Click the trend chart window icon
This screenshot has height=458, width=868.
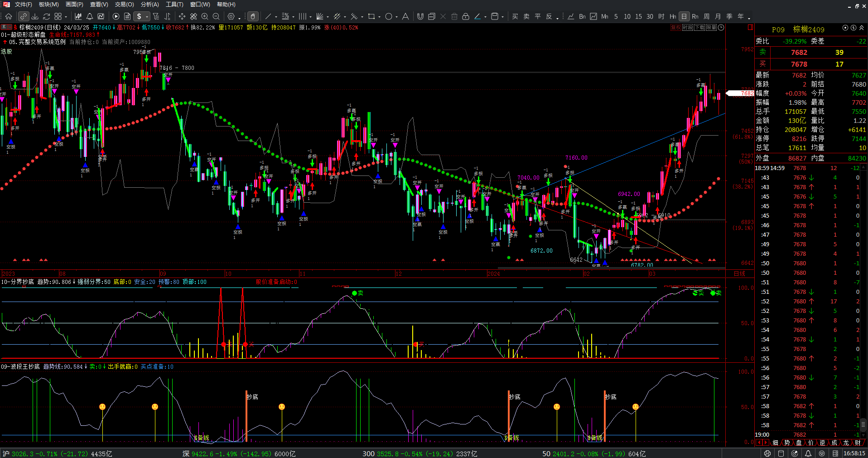101,16
